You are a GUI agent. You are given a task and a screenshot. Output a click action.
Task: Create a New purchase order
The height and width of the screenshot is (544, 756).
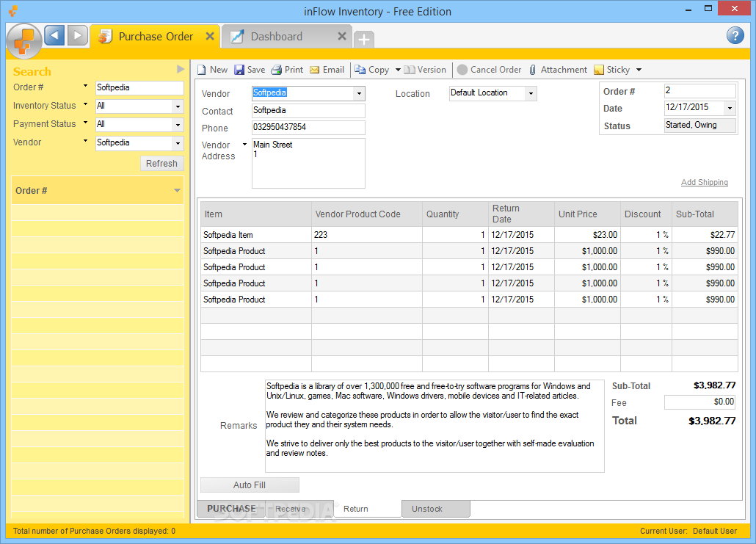[x=212, y=70]
